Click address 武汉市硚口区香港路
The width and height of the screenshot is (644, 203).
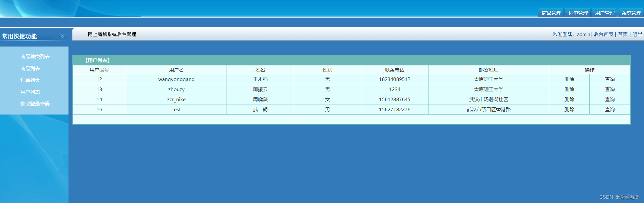(489, 110)
